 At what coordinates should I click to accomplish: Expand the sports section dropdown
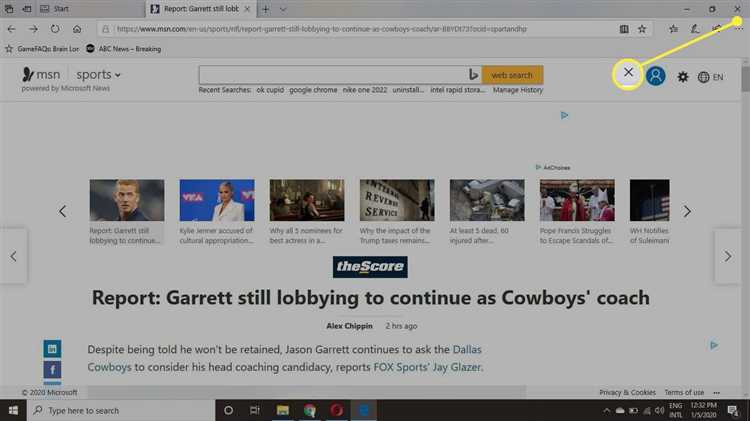[99, 75]
